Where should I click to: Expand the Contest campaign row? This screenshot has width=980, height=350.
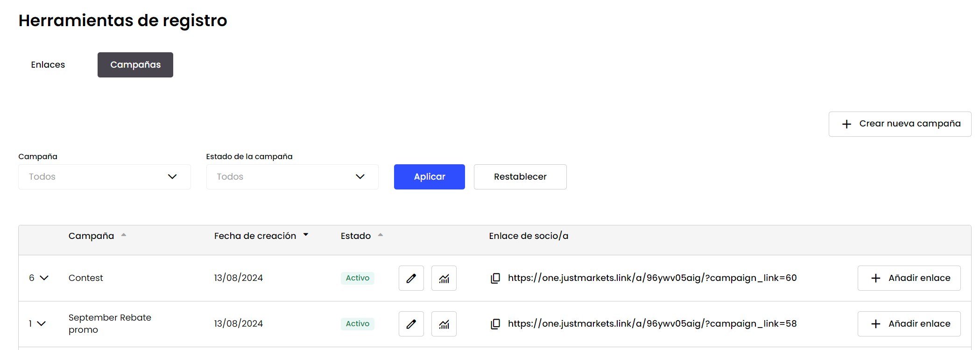[x=44, y=278]
